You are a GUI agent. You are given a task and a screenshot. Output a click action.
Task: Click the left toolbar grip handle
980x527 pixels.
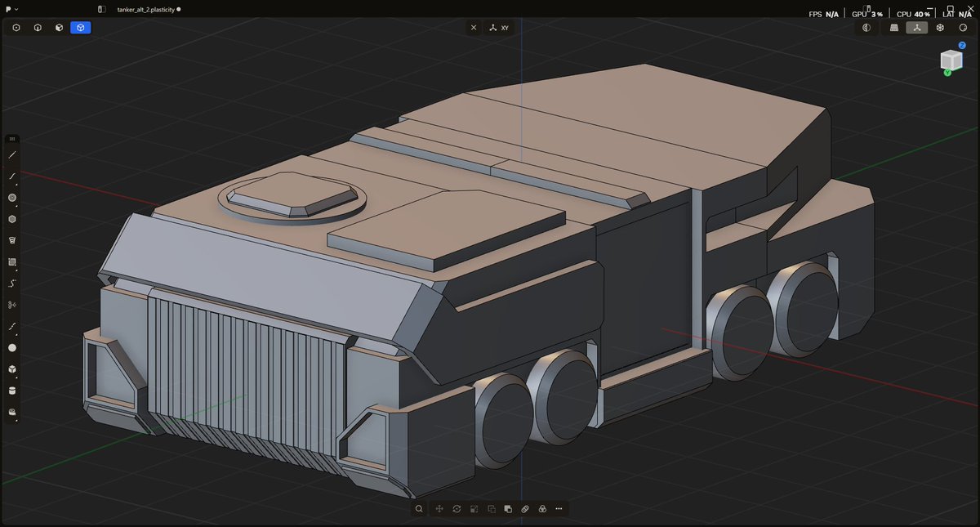click(12, 139)
